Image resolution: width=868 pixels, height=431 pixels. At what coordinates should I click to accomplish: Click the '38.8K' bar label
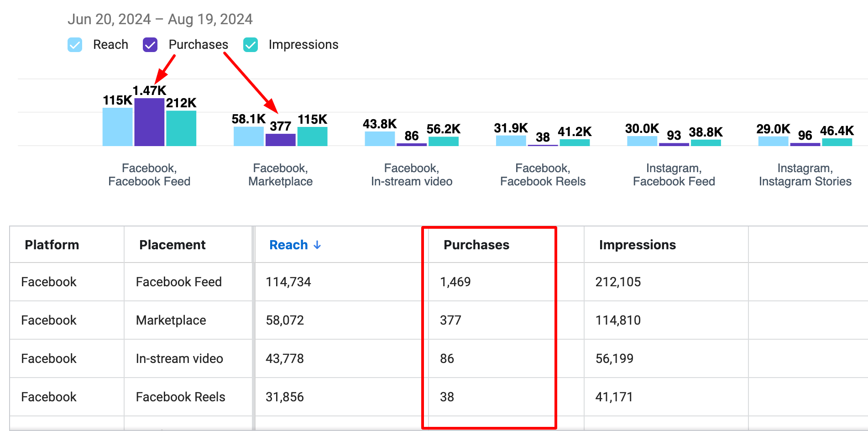(x=706, y=132)
